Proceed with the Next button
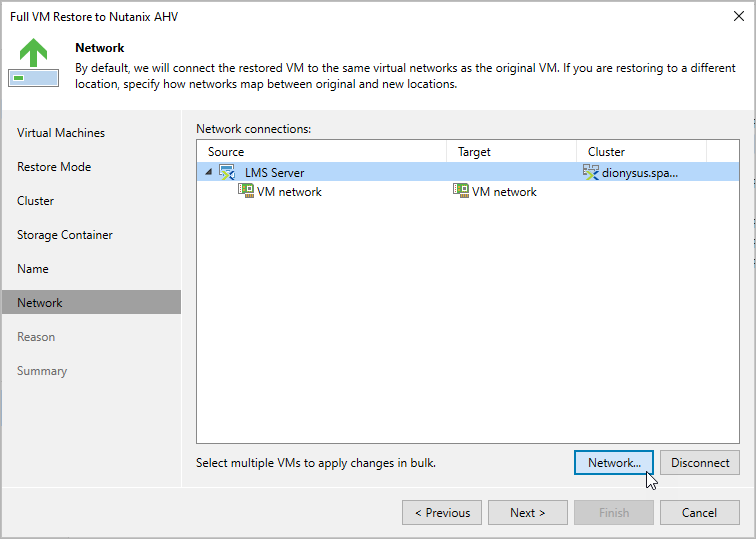 coord(527,513)
